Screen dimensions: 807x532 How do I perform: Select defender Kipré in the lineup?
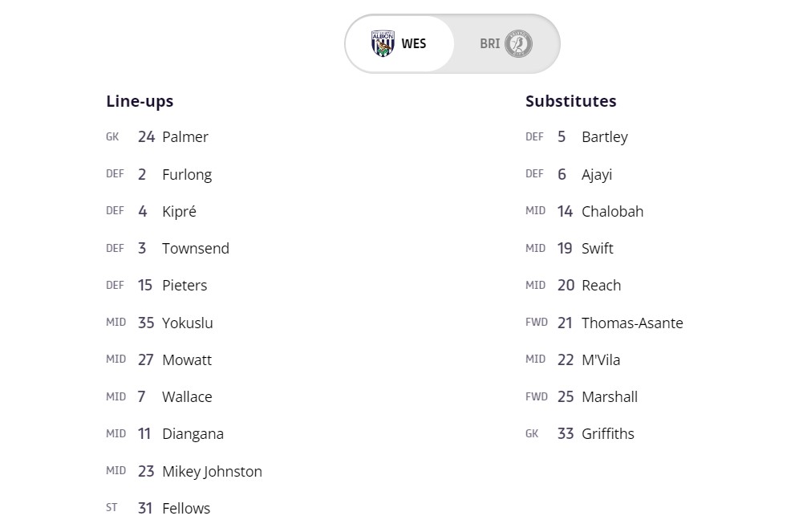[178, 211]
